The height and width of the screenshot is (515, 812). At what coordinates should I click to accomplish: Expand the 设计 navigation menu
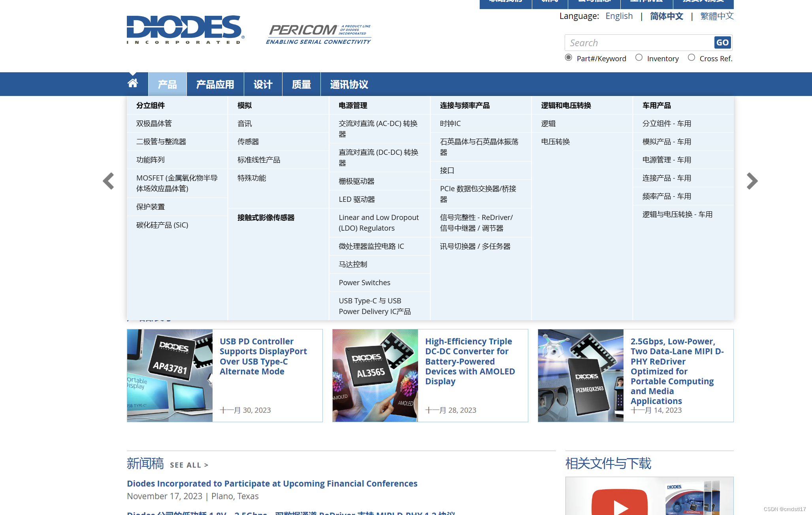(x=263, y=85)
